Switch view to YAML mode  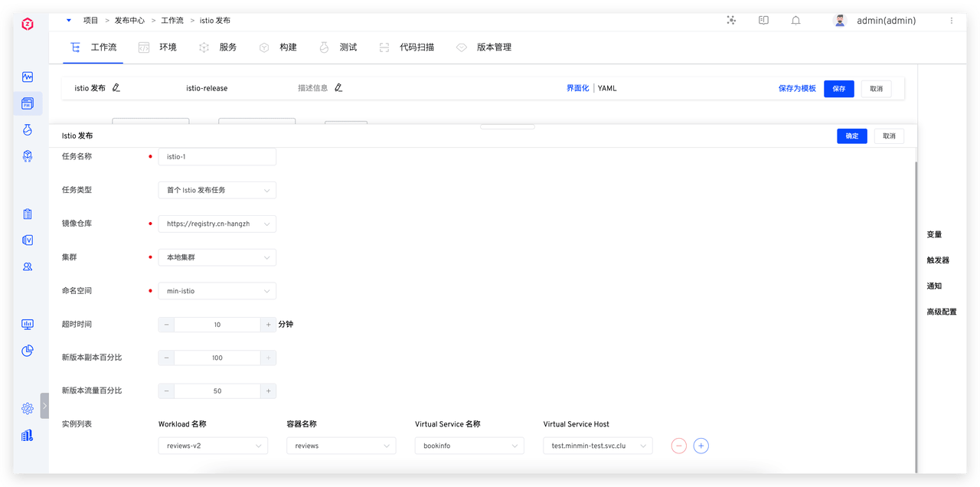click(x=607, y=88)
